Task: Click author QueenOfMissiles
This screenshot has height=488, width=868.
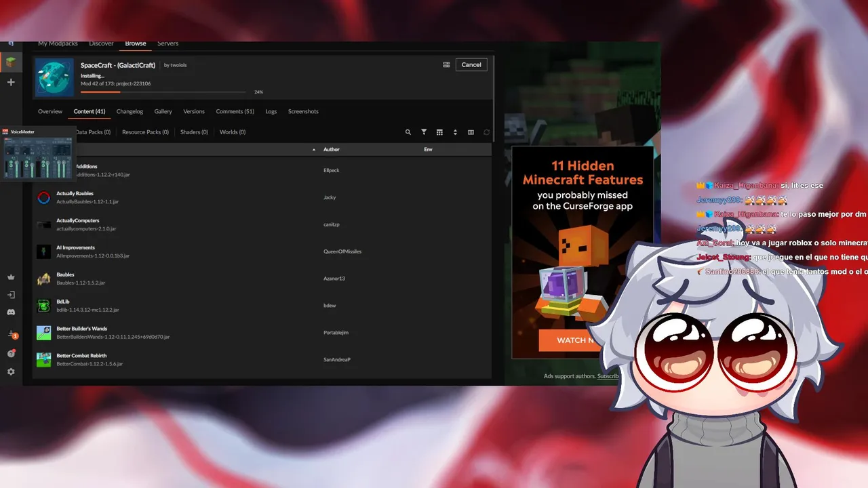Action: pos(342,251)
